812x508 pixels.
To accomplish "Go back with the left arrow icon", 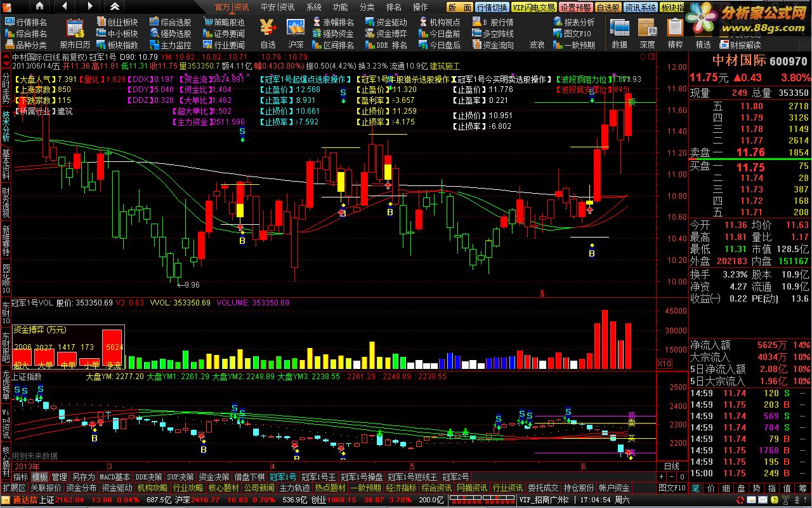I will coord(65,6).
